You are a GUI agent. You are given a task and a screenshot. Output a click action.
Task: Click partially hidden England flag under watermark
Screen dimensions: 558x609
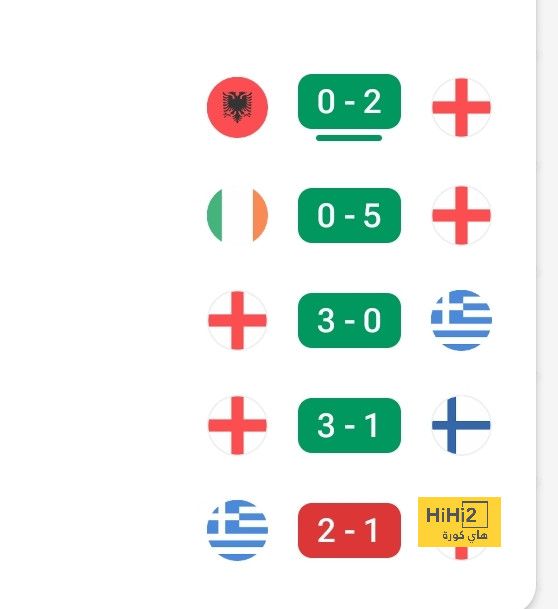click(x=461, y=553)
